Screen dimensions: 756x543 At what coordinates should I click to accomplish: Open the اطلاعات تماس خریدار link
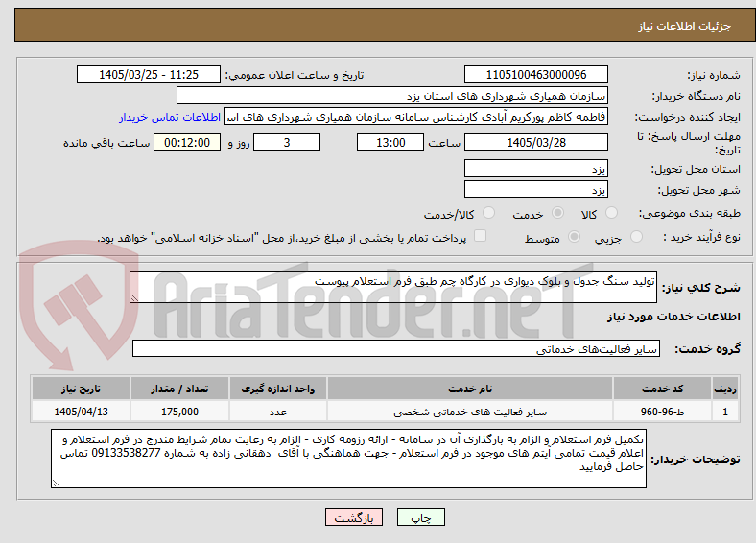click(170, 117)
